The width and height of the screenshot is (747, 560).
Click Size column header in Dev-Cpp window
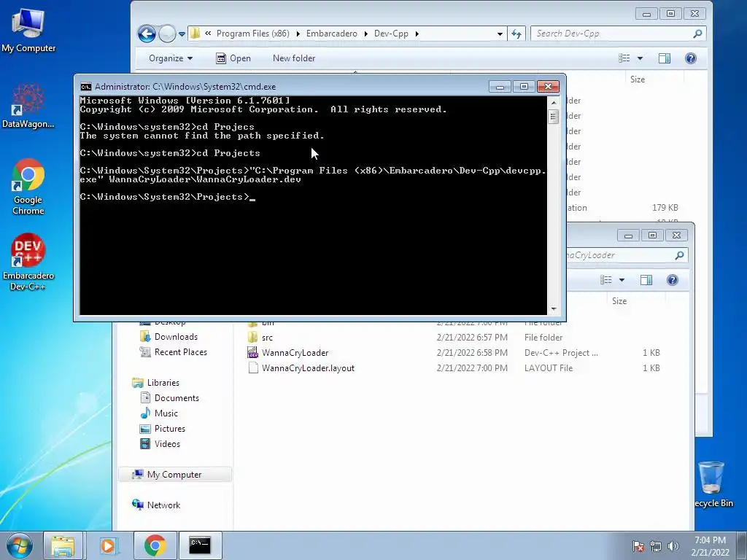coord(638,79)
